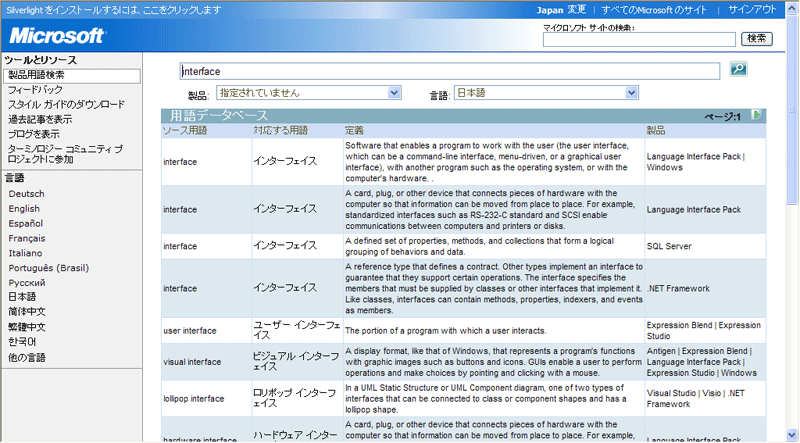
Task: Click the Japan 変更 link
Action: pyautogui.click(x=561, y=10)
